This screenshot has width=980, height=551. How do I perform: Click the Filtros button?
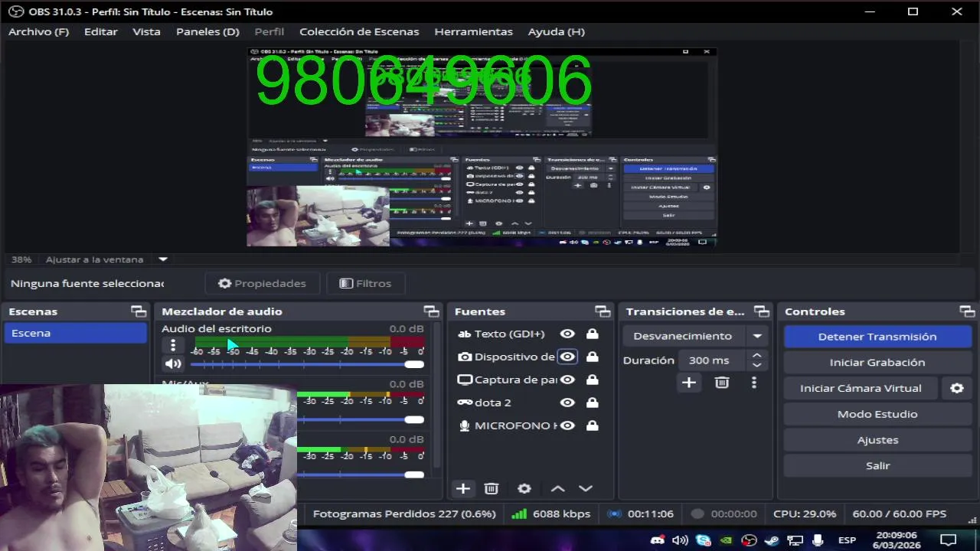point(365,283)
